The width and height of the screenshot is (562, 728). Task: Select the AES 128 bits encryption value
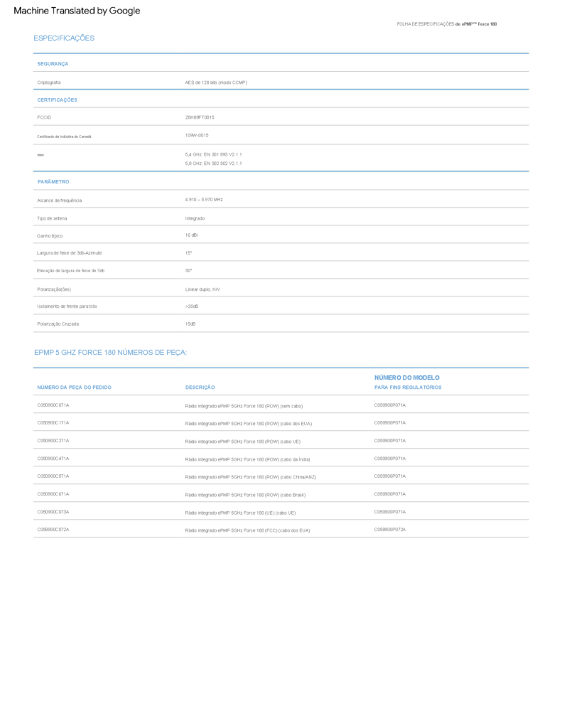[216, 82]
